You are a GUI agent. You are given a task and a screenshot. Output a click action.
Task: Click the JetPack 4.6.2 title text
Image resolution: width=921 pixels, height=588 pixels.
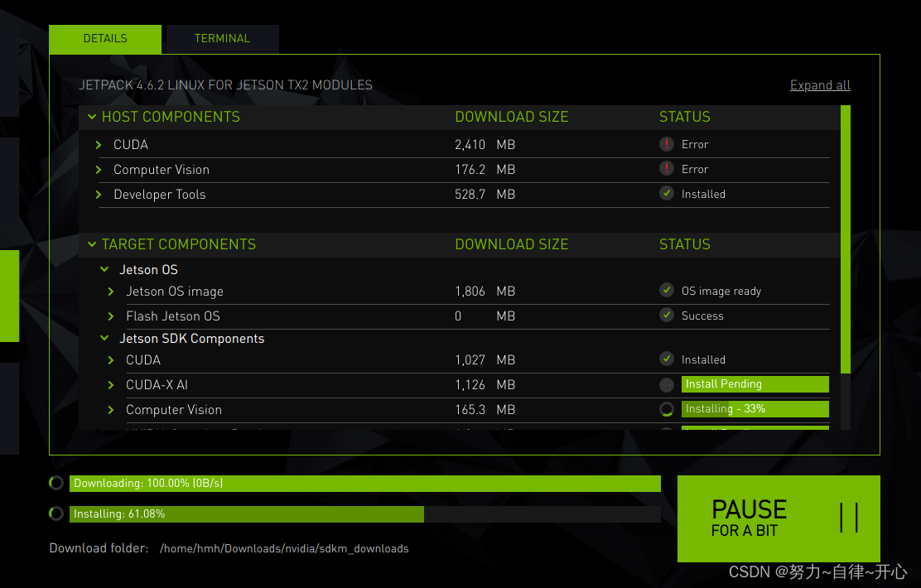tap(225, 85)
